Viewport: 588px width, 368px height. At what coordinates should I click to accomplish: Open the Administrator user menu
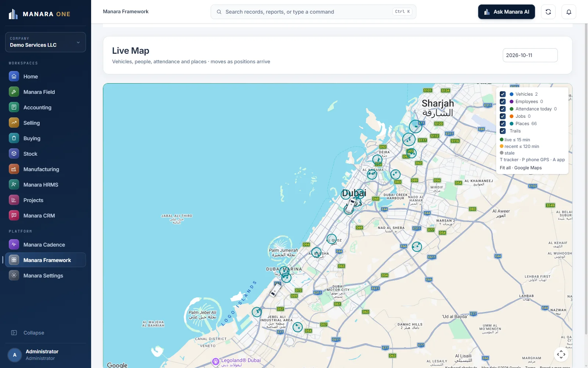tap(46, 355)
